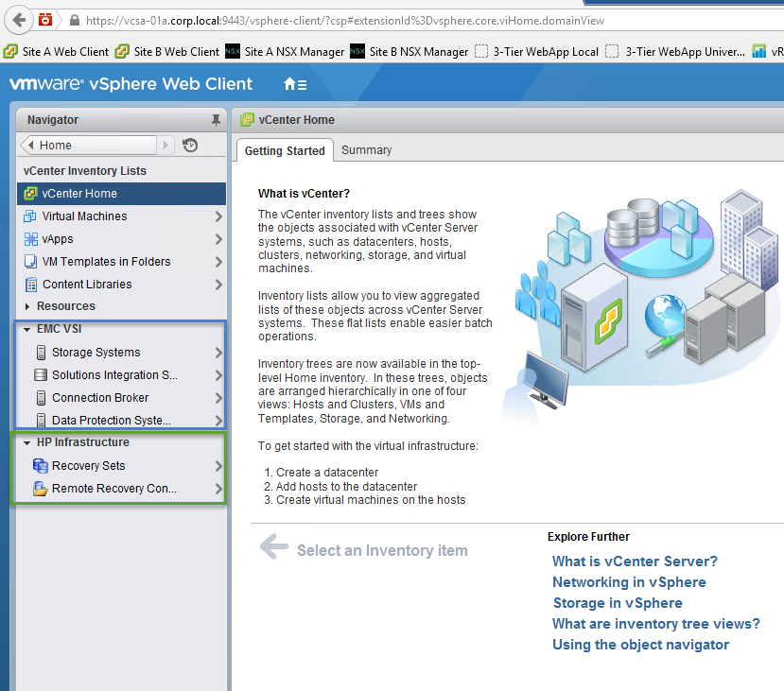Click the Remote Recovery Configuration icon
This screenshot has height=691, width=784.
(x=40, y=488)
